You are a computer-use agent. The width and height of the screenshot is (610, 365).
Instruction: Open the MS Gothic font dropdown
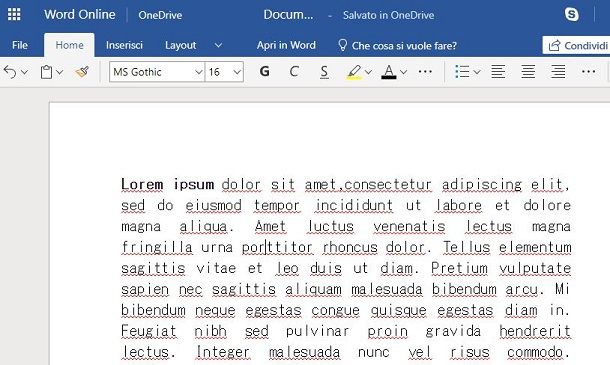click(x=157, y=72)
